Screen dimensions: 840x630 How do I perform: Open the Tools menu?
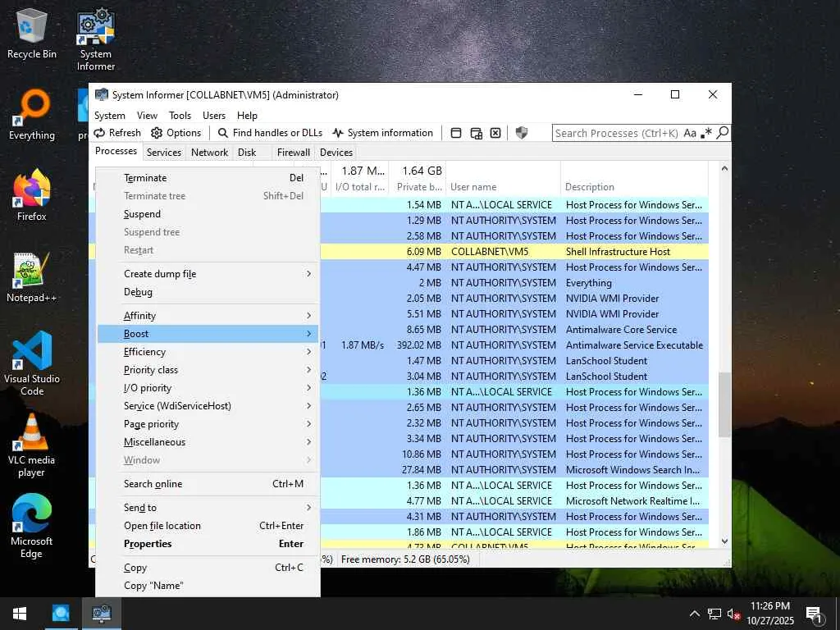[180, 115]
